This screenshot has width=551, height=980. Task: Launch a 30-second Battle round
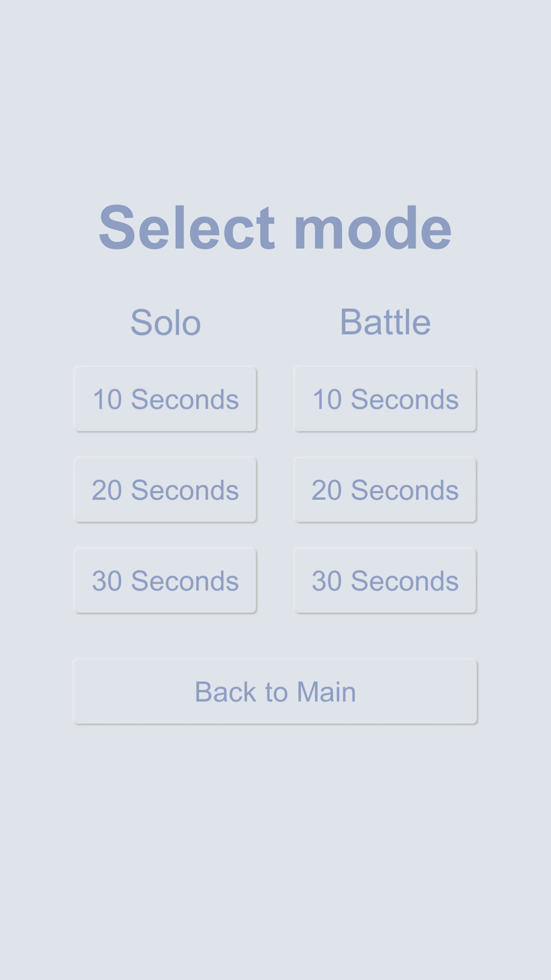point(386,581)
